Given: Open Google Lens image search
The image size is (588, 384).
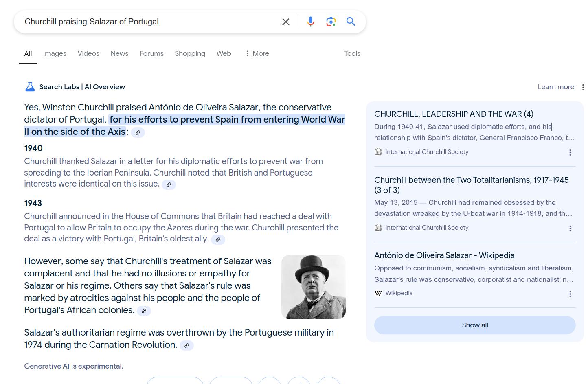Looking at the screenshot, I should pyautogui.click(x=331, y=22).
